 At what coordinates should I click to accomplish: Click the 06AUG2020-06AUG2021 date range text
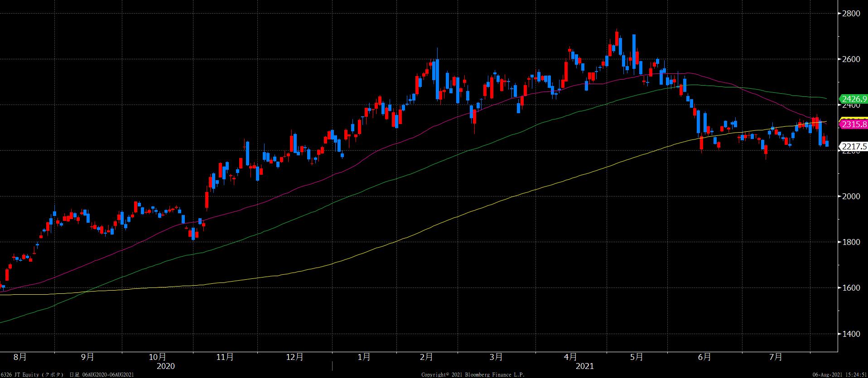tap(108, 375)
